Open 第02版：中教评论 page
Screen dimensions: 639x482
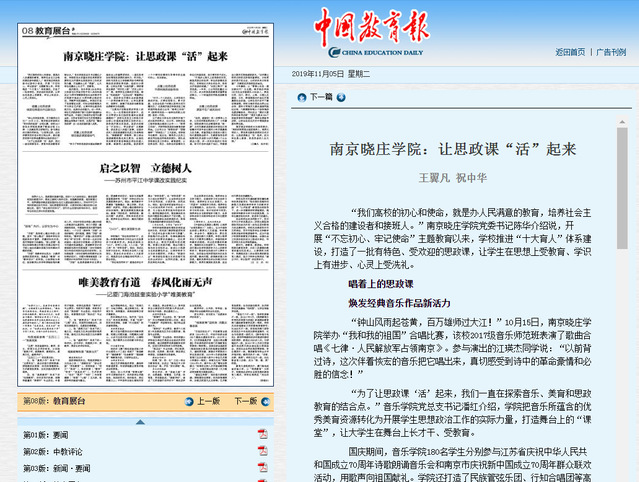coord(53,452)
